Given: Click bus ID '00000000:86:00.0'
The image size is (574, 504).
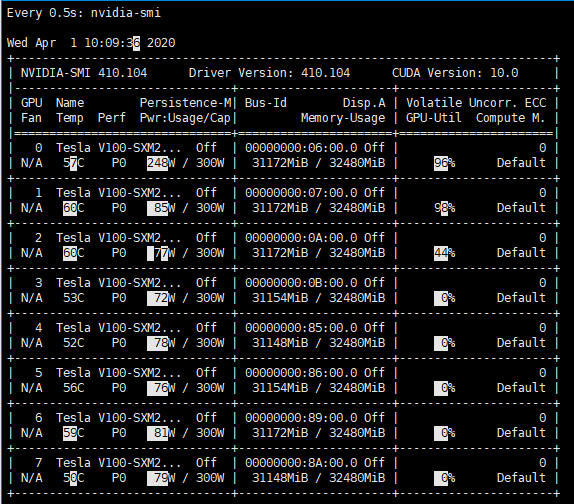Looking at the screenshot, I should [301, 373].
